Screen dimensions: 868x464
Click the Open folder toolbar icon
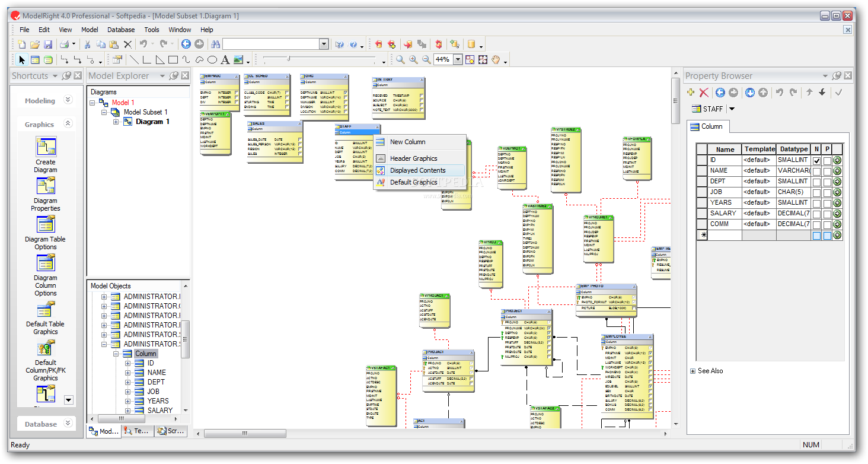click(x=35, y=45)
